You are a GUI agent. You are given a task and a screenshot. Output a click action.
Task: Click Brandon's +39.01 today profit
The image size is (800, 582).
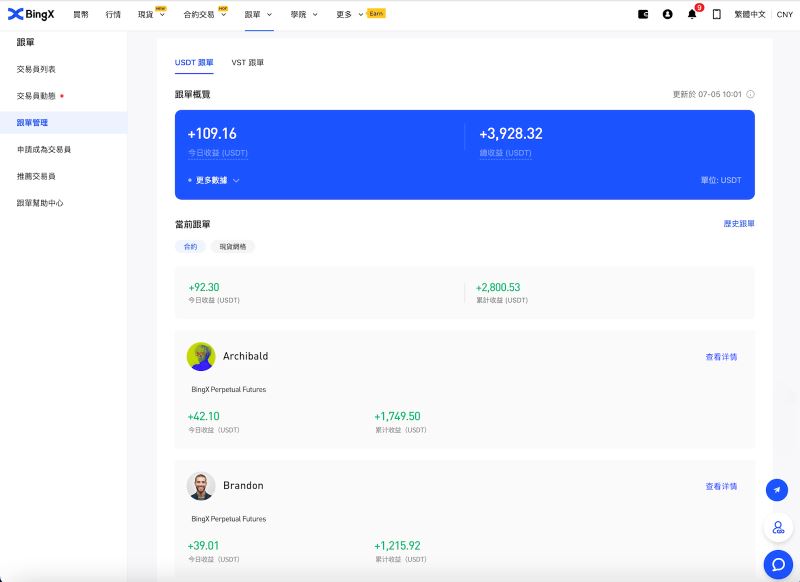(x=203, y=546)
